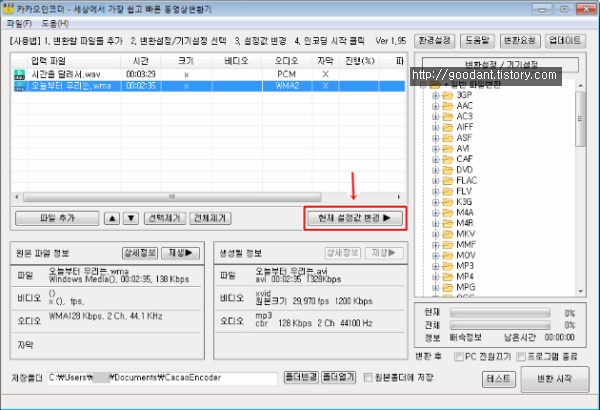Screen dimensions: 600x410
Task: Click the 입력 파일 column header
Action: point(74,61)
